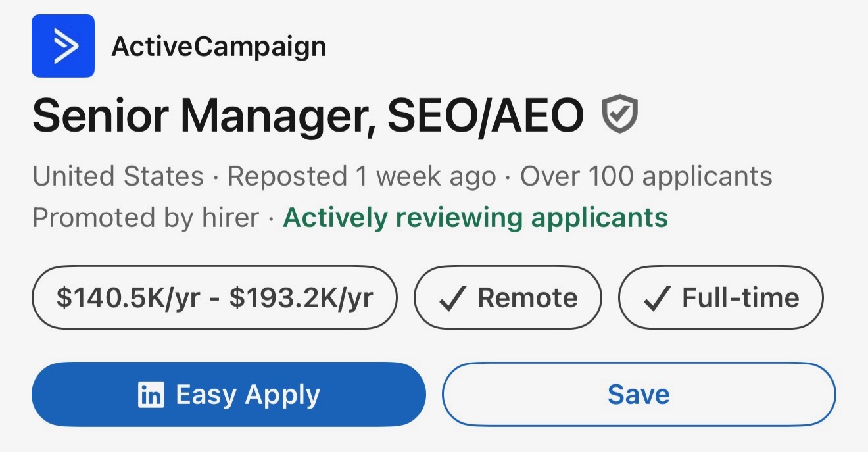Click the checkmark icon beside Remote
Screen dimensions: 868x452
pyautogui.click(x=451, y=298)
